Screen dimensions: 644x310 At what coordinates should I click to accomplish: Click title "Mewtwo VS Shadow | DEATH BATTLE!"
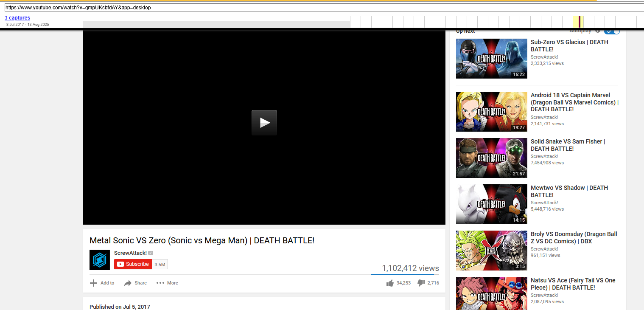coord(569,192)
